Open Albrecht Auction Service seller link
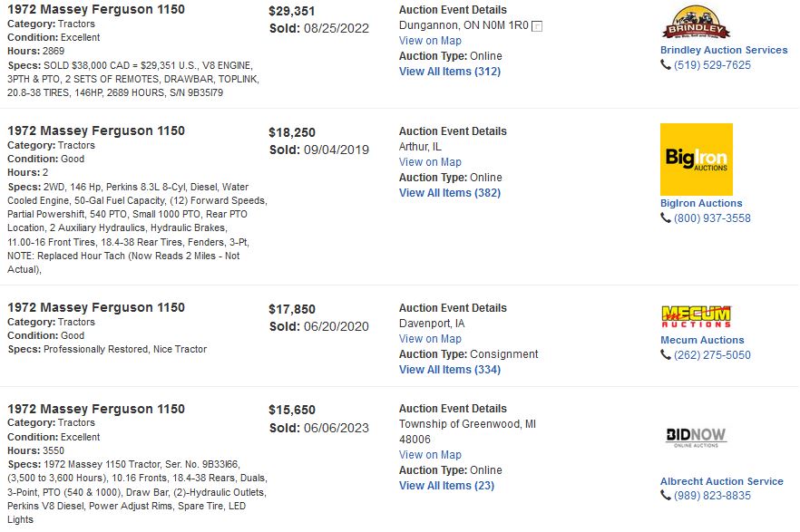This screenshot has width=800, height=532. coord(721,481)
